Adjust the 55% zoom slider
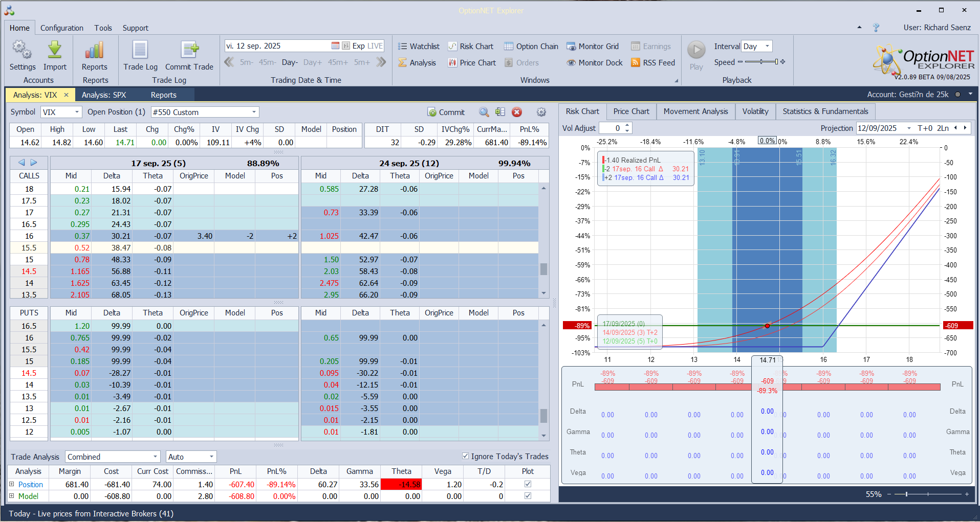Screen dimensions: 980x522 (927, 494)
